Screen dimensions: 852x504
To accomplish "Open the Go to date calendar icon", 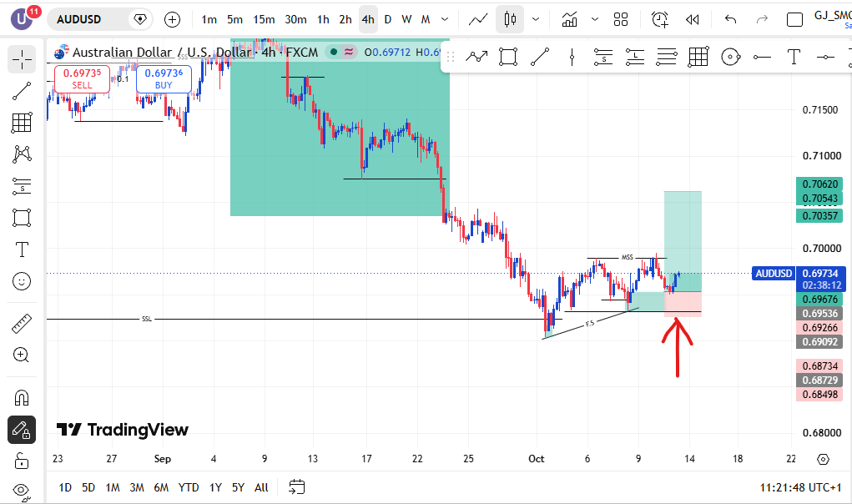I will [x=297, y=487].
